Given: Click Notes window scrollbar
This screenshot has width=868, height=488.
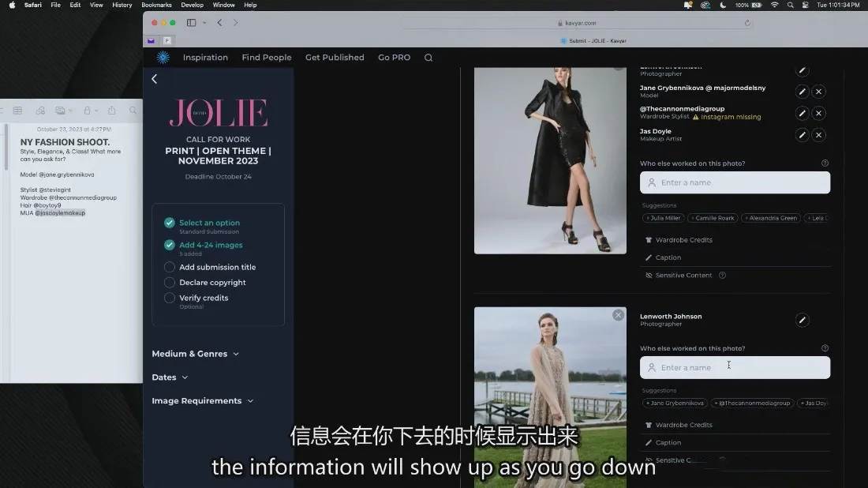Looking at the screenshot, I should tap(6, 147).
